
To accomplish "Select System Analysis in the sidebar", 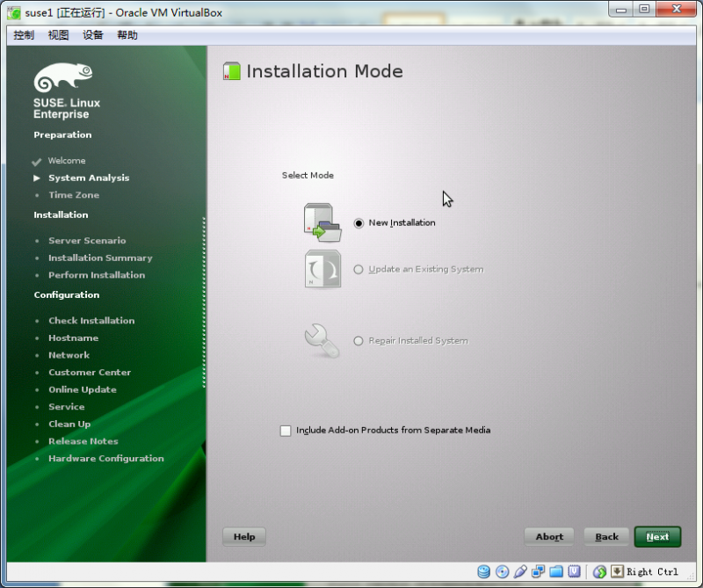I will coord(86,178).
